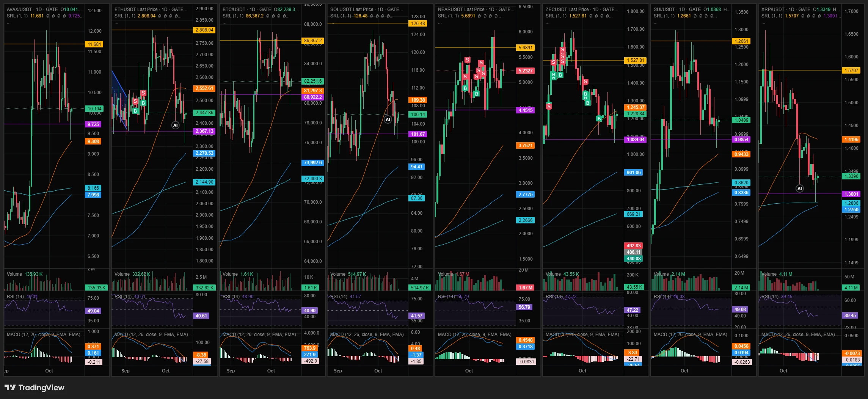Click the topmost S sell marker in ETHUSDT chart
The image size is (868, 399).
click(x=143, y=93)
